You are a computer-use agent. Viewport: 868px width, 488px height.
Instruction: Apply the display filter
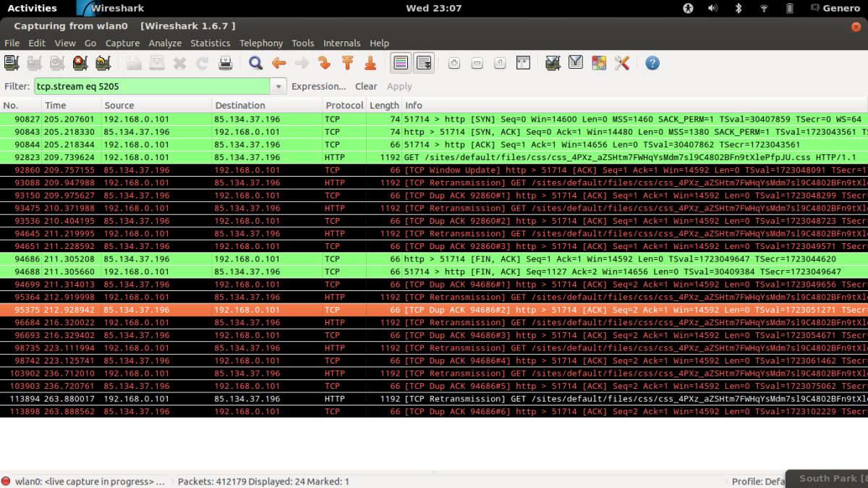pos(399,86)
